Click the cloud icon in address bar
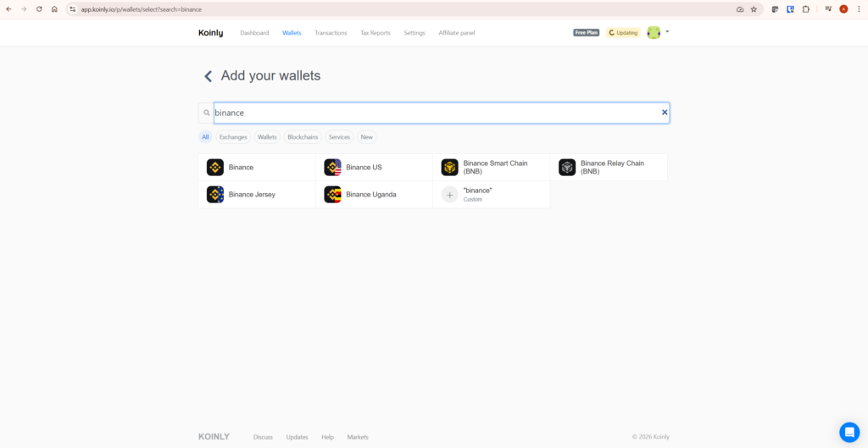868x448 pixels. click(x=740, y=9)
